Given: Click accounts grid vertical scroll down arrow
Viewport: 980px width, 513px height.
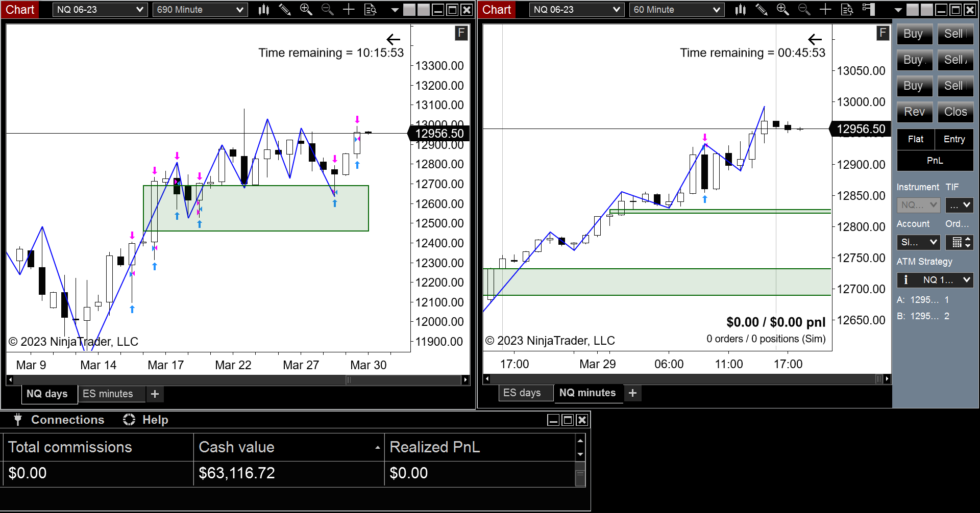Looking at the screenshot, I should [580, 454].
